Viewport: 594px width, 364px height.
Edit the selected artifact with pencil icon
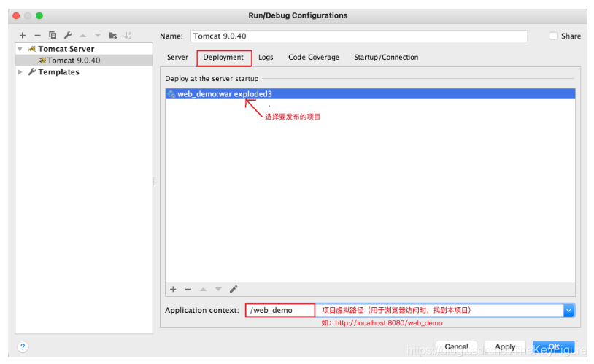click(234, 289)
